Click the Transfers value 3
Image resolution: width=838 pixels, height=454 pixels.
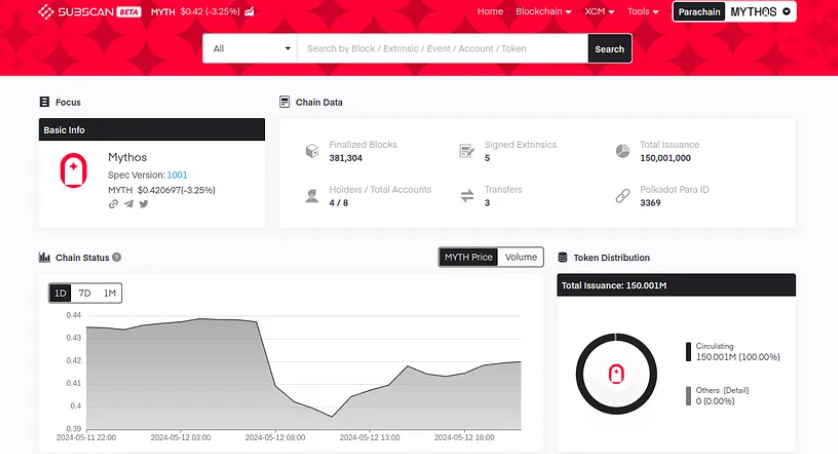[487, 203]
